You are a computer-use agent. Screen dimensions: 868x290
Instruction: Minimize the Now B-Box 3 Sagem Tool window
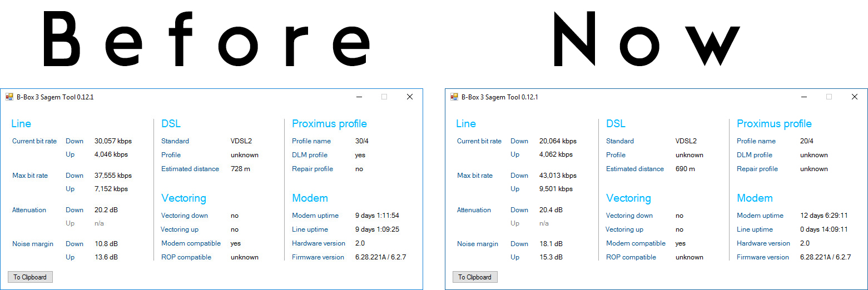(x=803, y=97)
